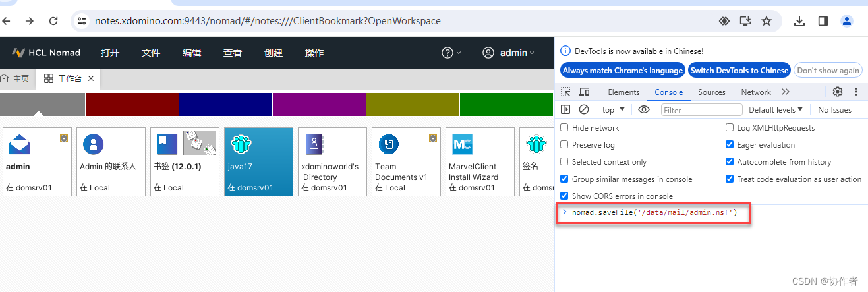The width and height of the screenshot is (868, 292).
Task: Uncheck Show CORS errors in console
Action: tap(564, 196)
